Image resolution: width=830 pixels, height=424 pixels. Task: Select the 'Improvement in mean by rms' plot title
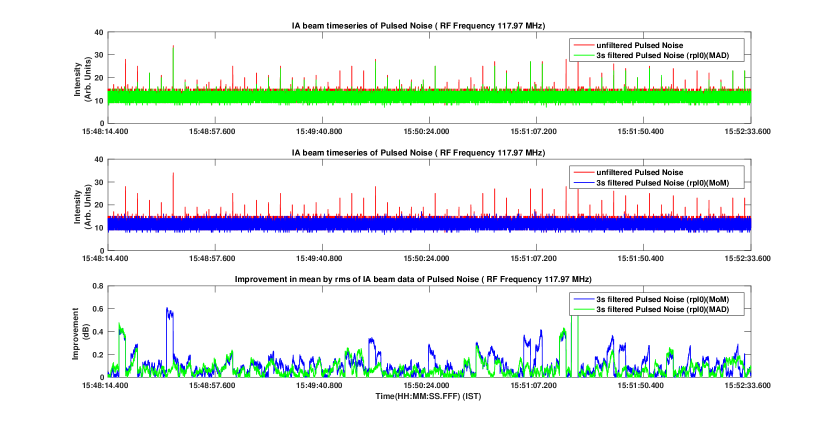(x=413, y=279)
